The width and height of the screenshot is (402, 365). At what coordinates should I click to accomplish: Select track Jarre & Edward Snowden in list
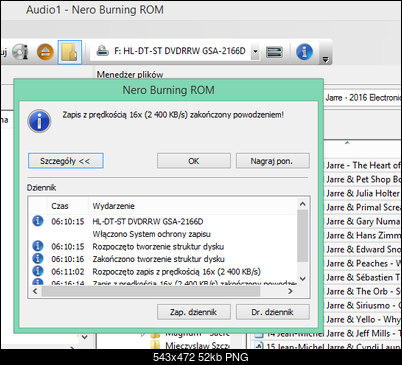click(363, 249)
